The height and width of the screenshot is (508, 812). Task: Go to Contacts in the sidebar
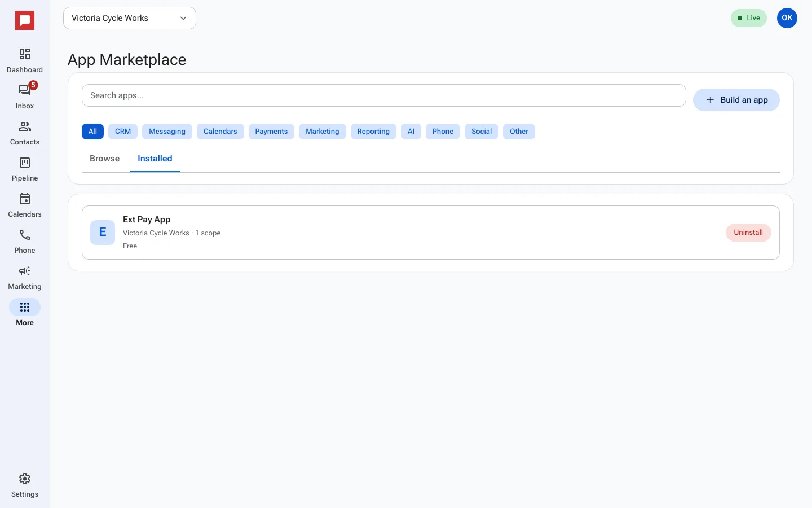pos(25,133)
